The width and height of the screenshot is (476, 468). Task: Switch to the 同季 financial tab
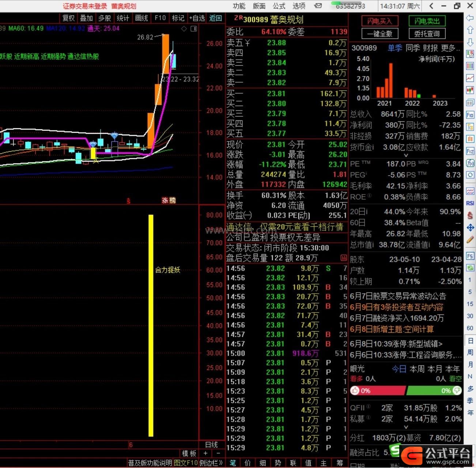click(413, 48)
